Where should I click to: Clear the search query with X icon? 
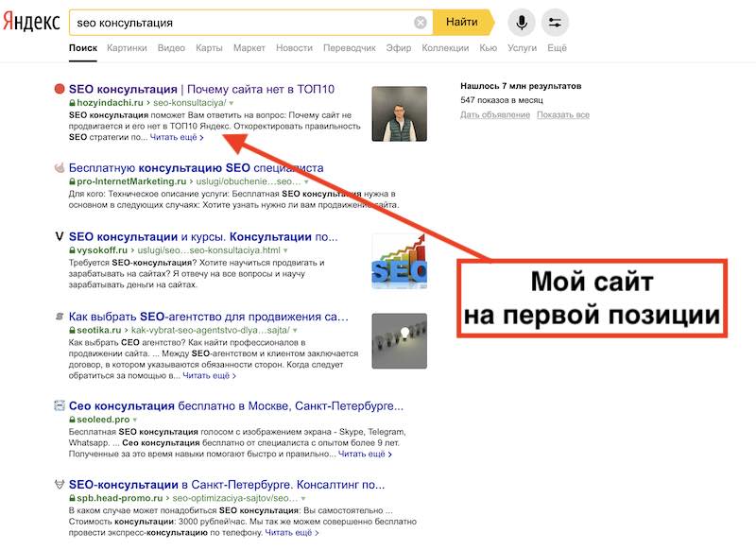click(x=421, y=22)
